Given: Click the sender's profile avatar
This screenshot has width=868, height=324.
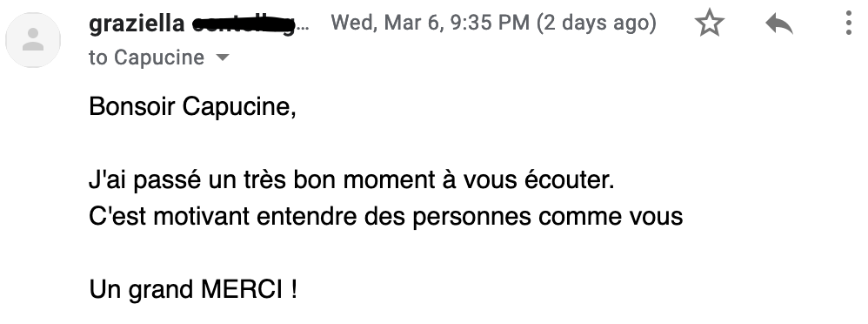Looking at the screenshot, I should point(33,40).
